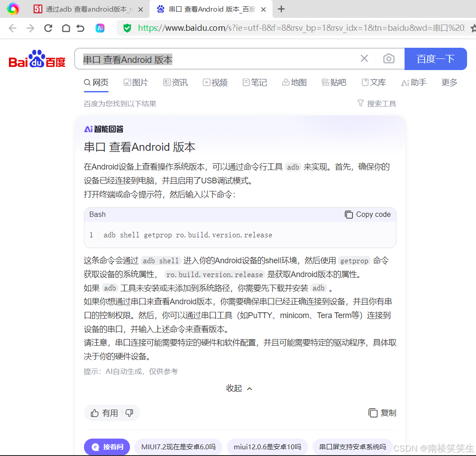
Task: Switch to the 视频 search category
Action: tap(215, 83)
